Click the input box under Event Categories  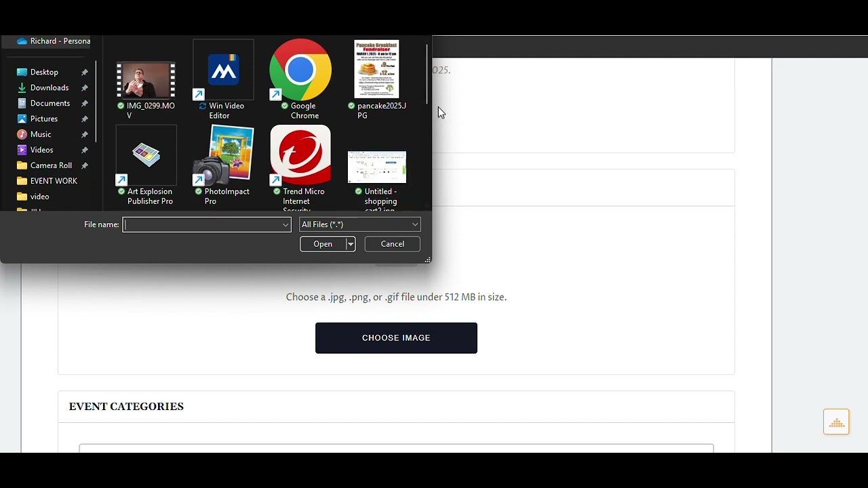pyautogui.click(x=397, y=448)
